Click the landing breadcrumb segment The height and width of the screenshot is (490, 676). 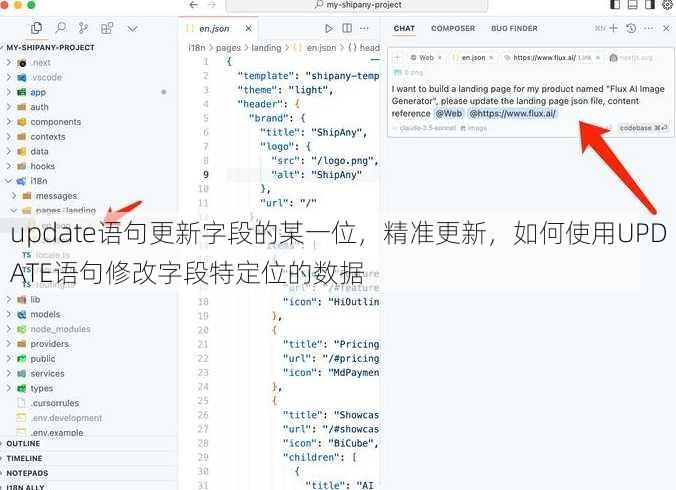(x=266, y=47)
